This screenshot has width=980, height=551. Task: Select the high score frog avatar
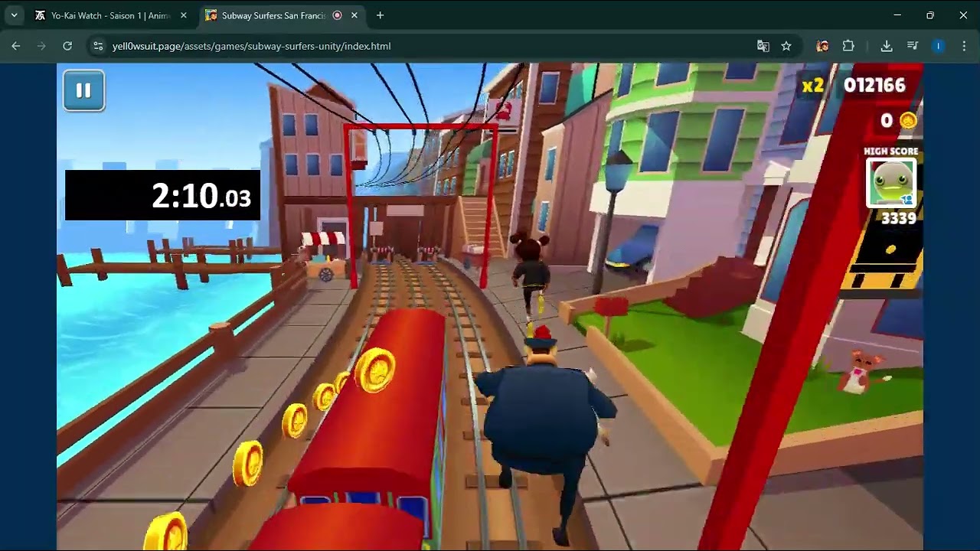tap(891, 182)
